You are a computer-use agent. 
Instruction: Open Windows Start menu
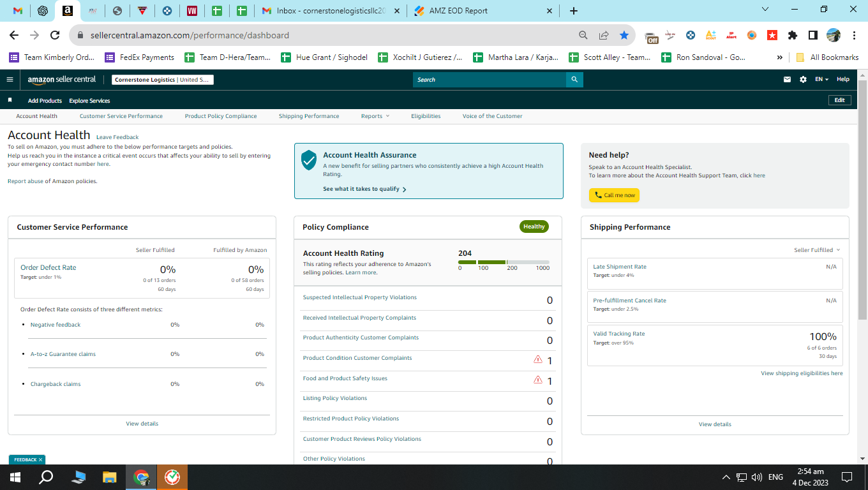[x=15, y=477]
